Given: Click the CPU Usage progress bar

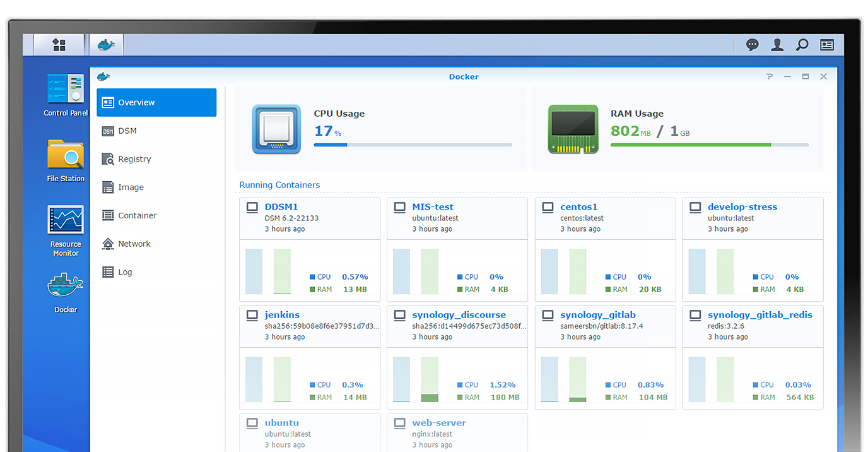Looking at the screenshot, I should [412, 145].
